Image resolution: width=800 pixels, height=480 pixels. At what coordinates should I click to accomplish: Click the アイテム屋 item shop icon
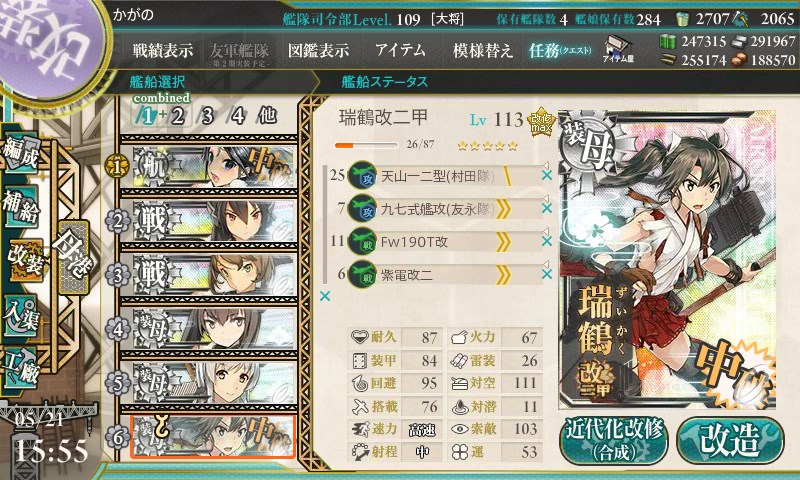point(618,49)
